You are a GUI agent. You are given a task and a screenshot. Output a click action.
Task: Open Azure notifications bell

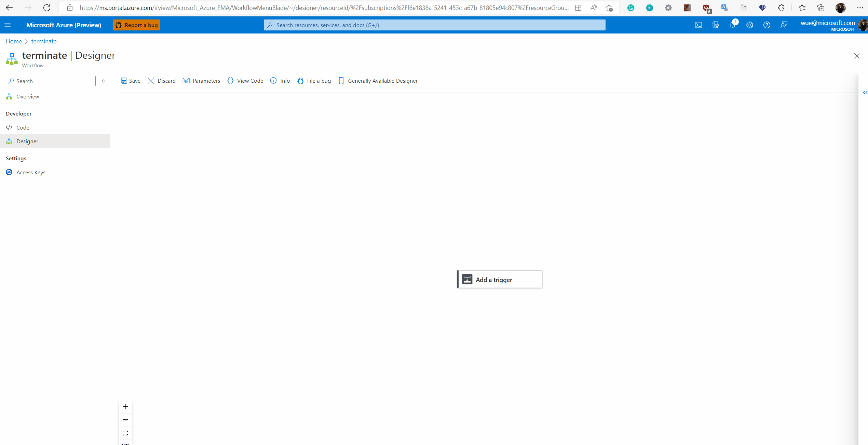(732, 25)
